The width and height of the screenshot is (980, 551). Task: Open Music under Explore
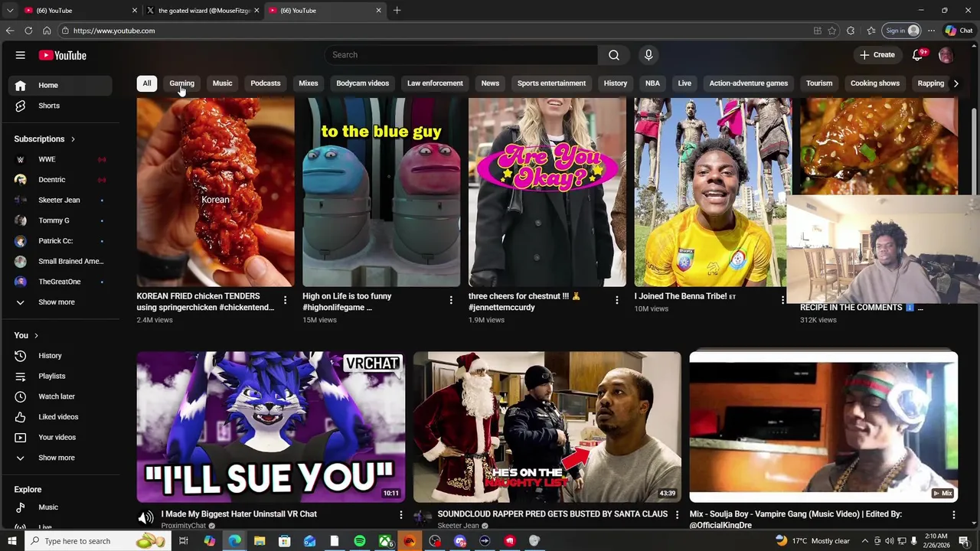60,507
